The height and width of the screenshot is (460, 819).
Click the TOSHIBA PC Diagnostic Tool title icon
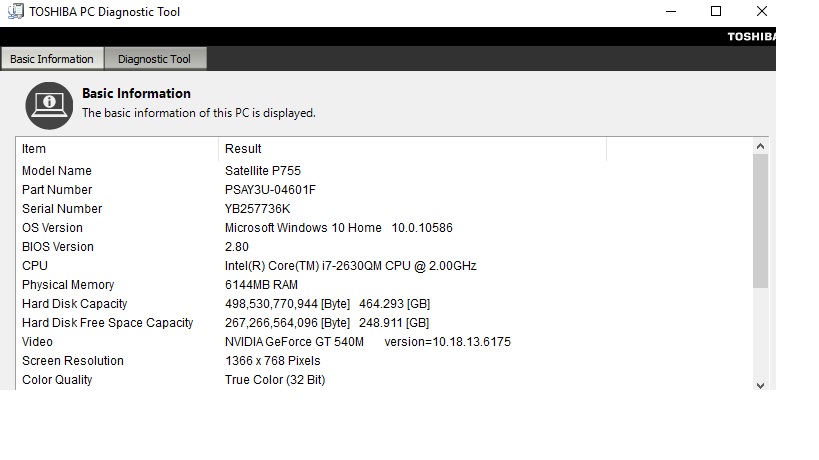pos(16,11)
